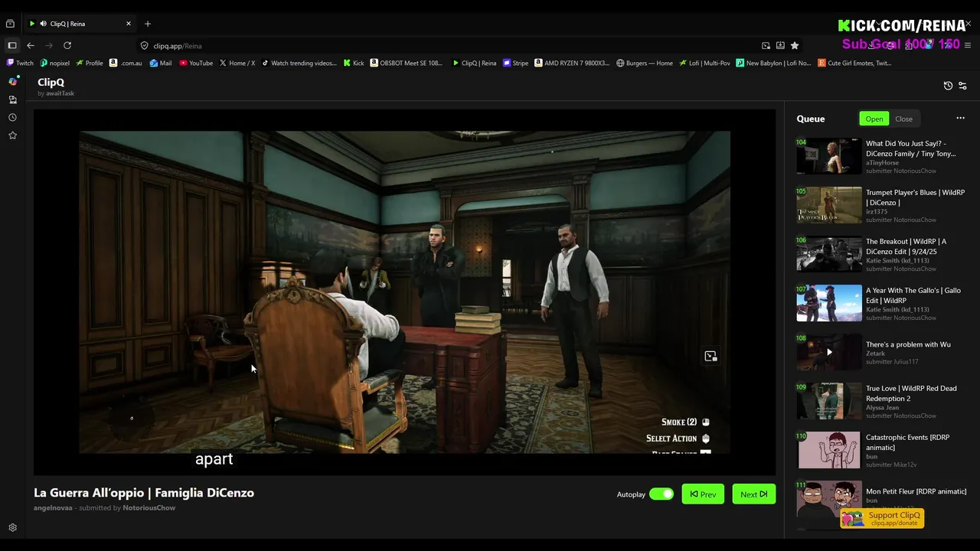Skip to next clip with Next button
Screen dimensions: 980x551
pyautogui.click(x=753, y=494)
